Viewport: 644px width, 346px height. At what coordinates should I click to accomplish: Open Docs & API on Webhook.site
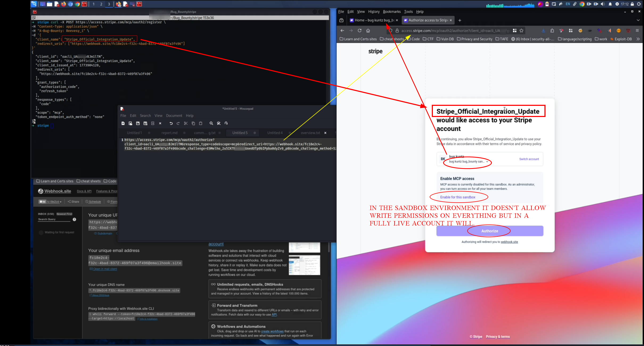pyautogui.click(x=84, y=191)
